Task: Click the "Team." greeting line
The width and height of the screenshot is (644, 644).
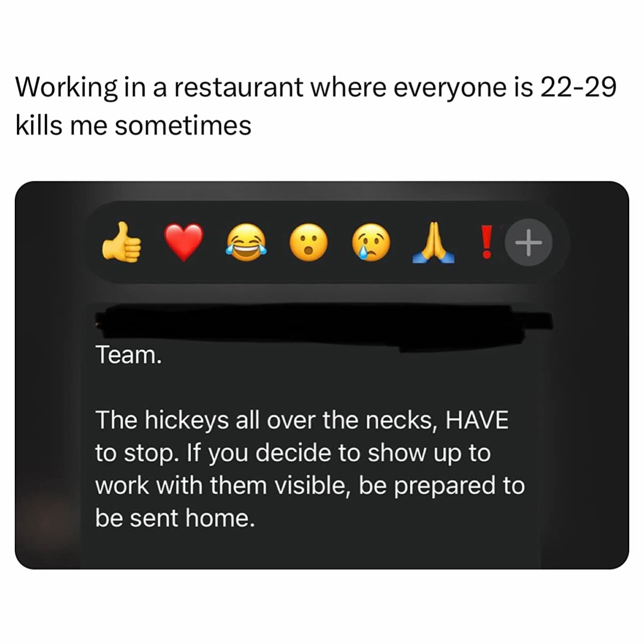Action: [128, 355]
